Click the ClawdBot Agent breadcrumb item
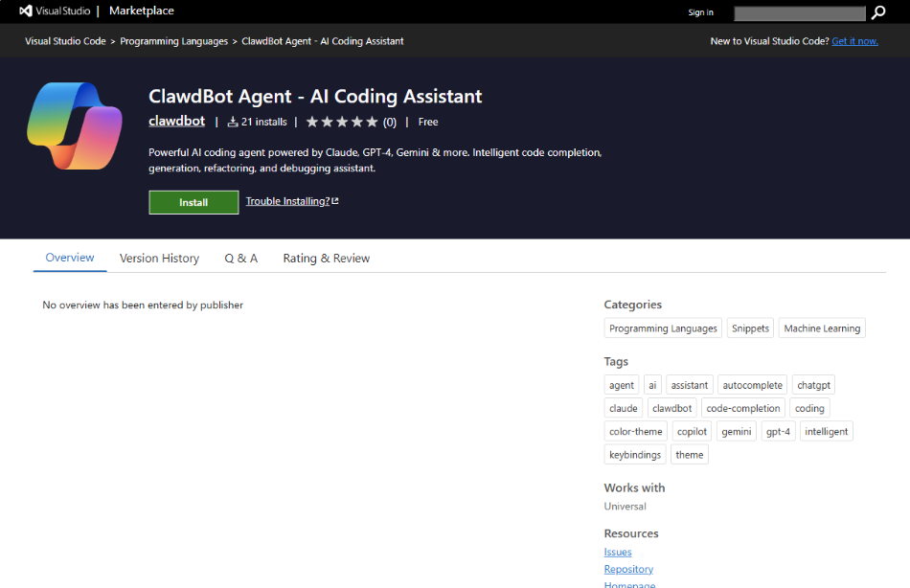Image resolution: width=910 pixels, height=588 pixels. point(323,41)
